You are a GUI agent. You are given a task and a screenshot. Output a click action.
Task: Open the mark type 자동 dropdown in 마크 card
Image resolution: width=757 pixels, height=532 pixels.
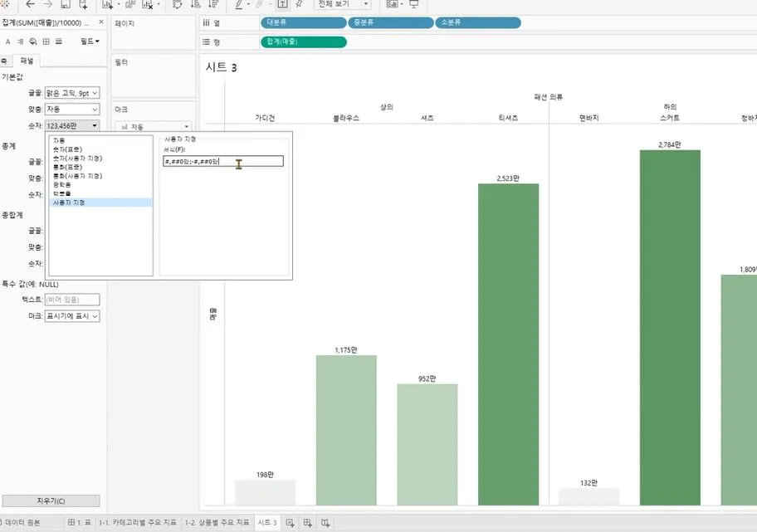coord(154,126)
